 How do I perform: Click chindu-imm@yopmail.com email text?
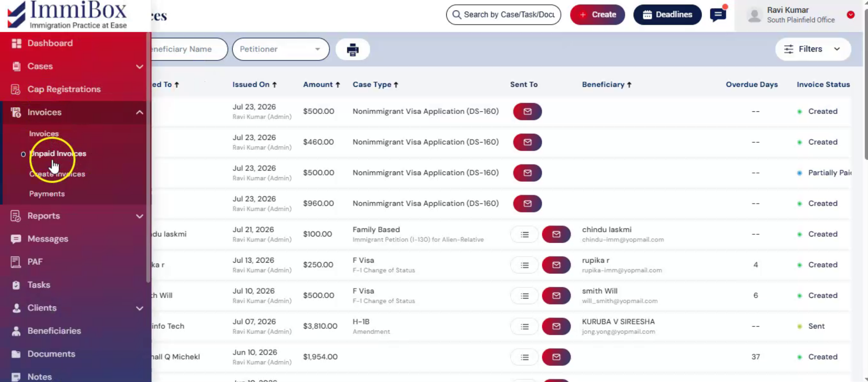pos(623,240)
